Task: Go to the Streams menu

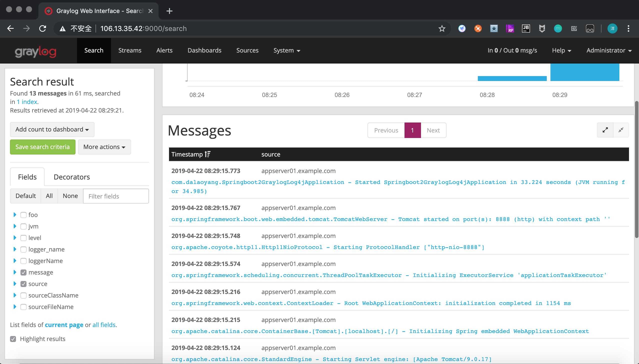Action: pyautogui.click(x=130, y=50)
